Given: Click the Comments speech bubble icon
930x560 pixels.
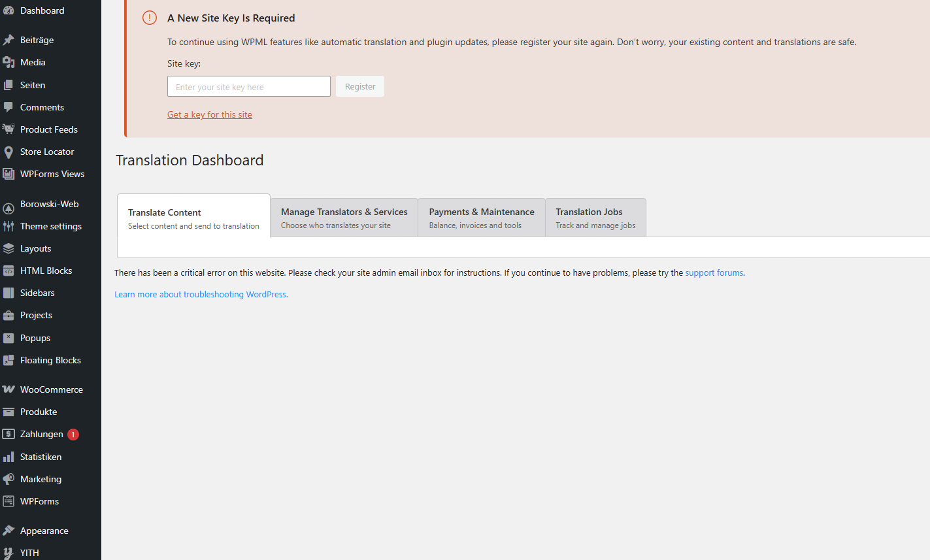Looking at the screenshot, I should [x=8, y=107].
